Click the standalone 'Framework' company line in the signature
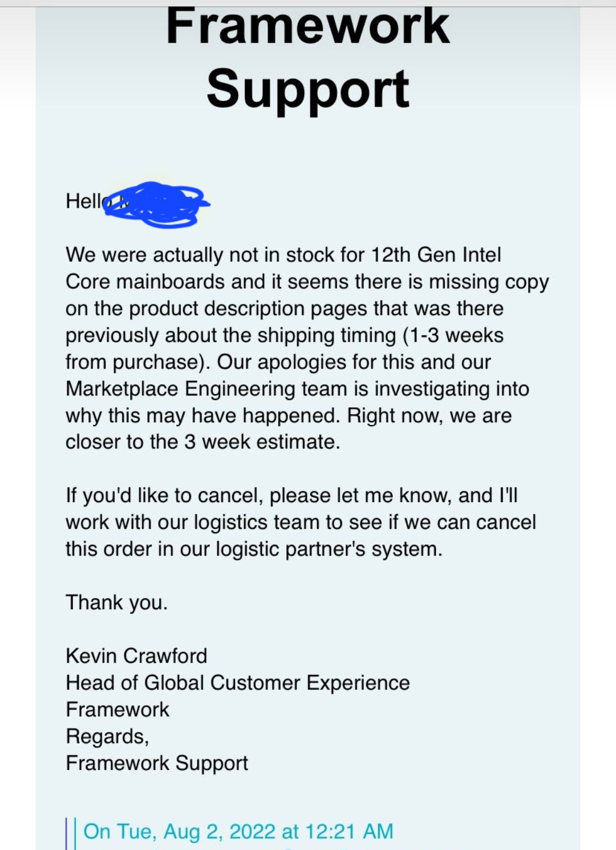 [x=117, y=709]
